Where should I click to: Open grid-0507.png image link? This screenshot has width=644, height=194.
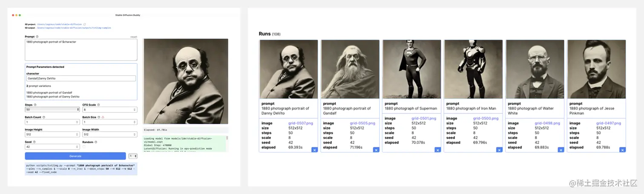[301, 123]
